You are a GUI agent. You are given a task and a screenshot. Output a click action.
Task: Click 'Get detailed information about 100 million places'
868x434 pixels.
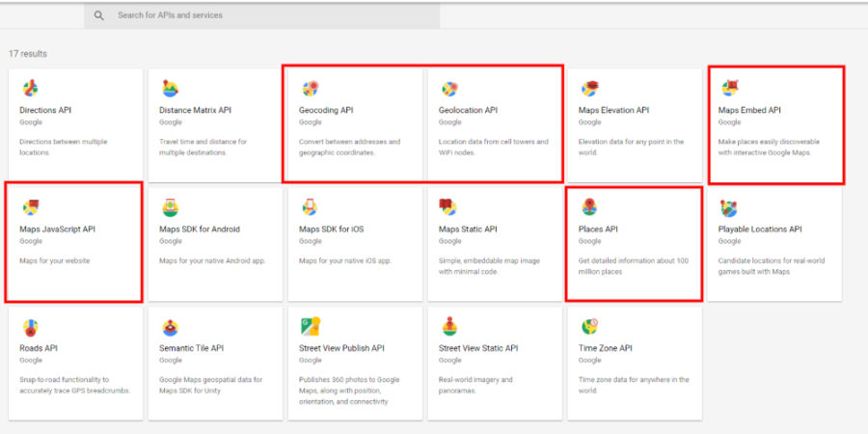[634, 266]
